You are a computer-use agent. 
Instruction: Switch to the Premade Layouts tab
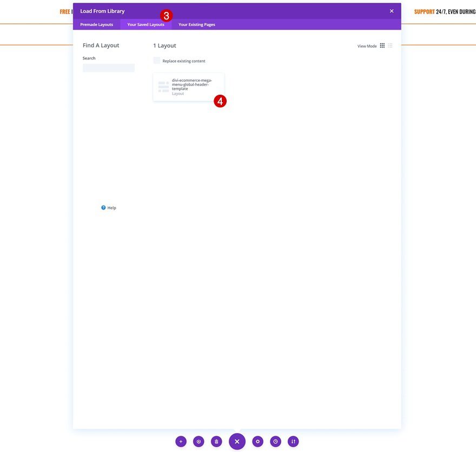[x=98, y=23]
